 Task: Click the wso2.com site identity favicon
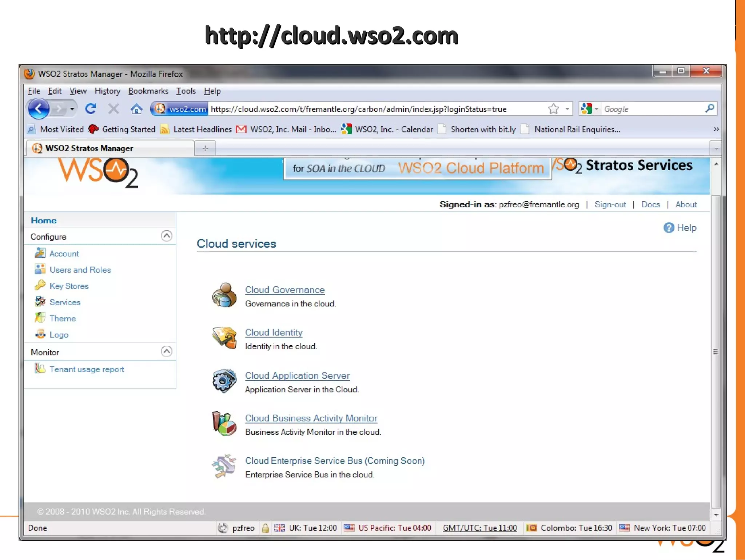[x=160, y=108]
